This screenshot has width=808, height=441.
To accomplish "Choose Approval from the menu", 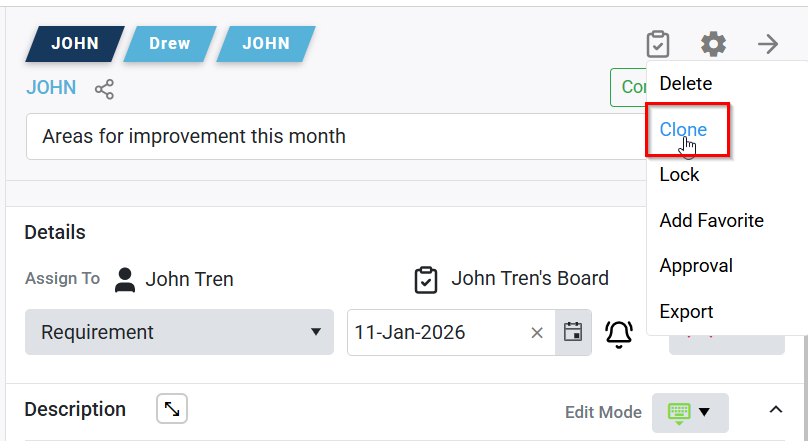I will click(x=696, y=266).
